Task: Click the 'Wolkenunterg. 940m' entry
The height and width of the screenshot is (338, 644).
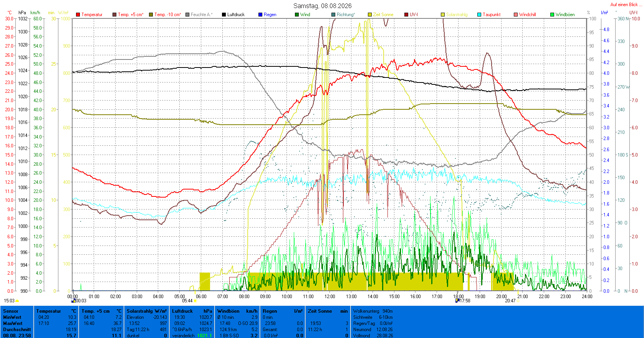Action: [x=373, y=311]
